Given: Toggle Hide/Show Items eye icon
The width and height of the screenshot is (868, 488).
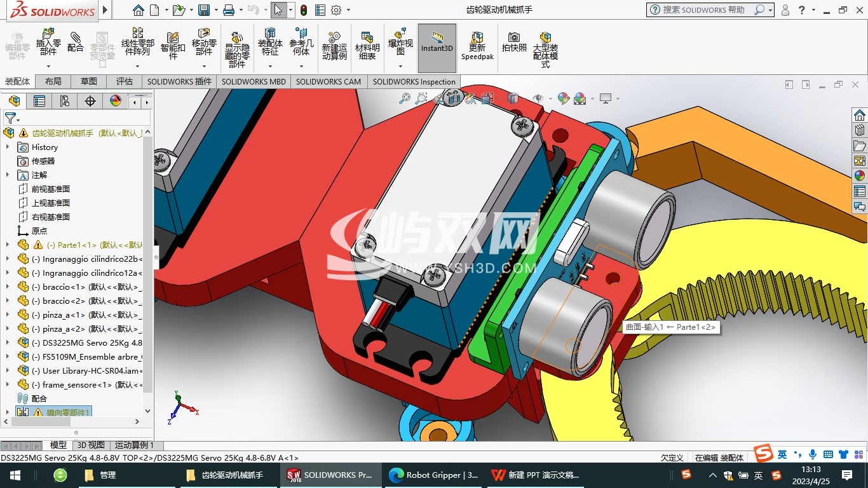Looking at the screenshot, I should (538, 98).
